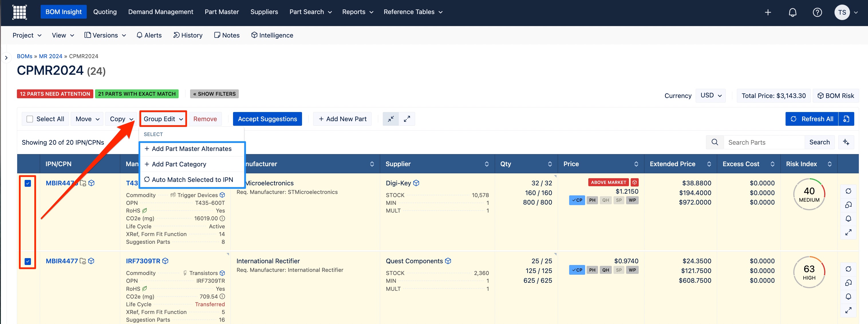The height and width of the screenshot is (324, 868).
Task: Select Add Part Category option
Action: (192, 164)
